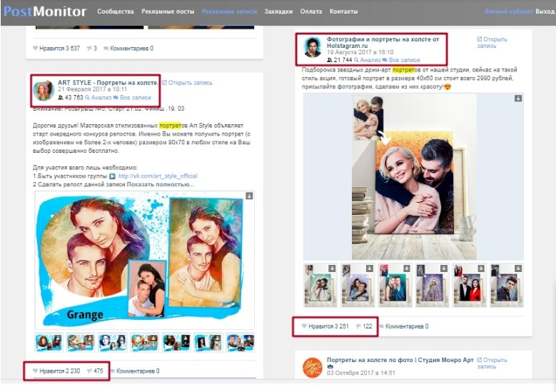Image resolution: width=556 pixels, height=392 pixels.
Task: Open Портреты на холсте по фото | Студия Монро Арт
Action: 400,360
